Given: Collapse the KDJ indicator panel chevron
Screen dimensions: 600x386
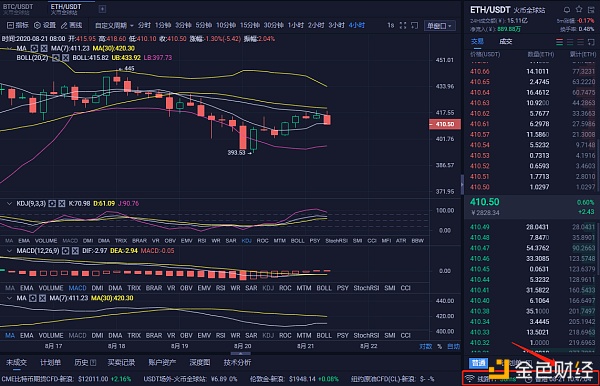Looking at the screenshot, I should point(9,204).
